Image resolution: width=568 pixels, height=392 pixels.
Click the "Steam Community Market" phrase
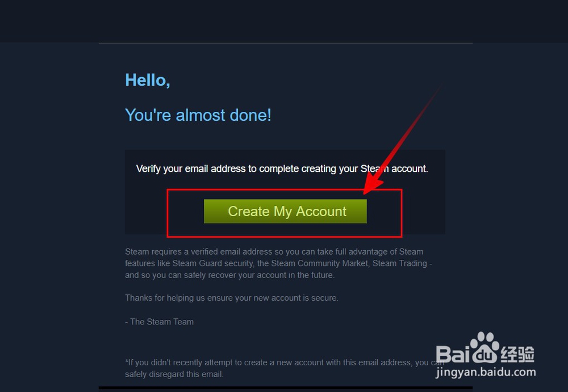point(319,263)
